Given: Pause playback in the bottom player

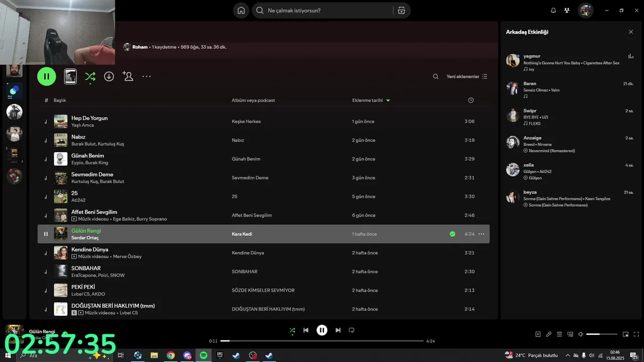Looking at the screenshot, I should (x=322, y=330).
